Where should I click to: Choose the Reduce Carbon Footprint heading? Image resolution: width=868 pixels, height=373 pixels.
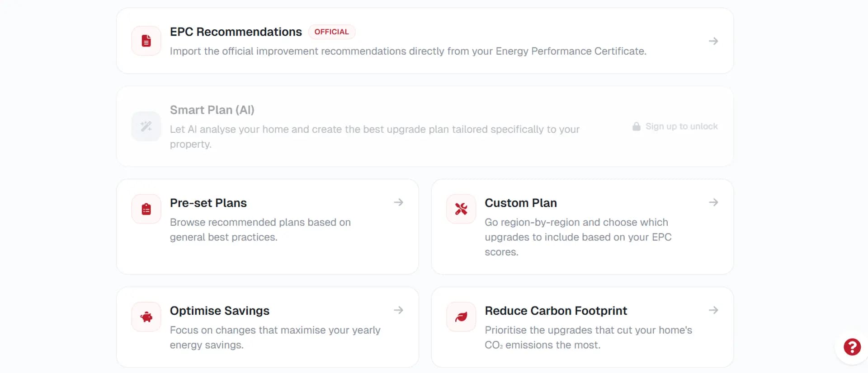click(x=556, y=311)
